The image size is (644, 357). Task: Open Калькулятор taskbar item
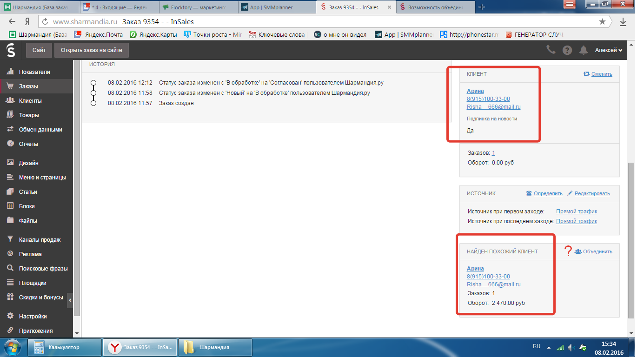[x=65, y=347]
